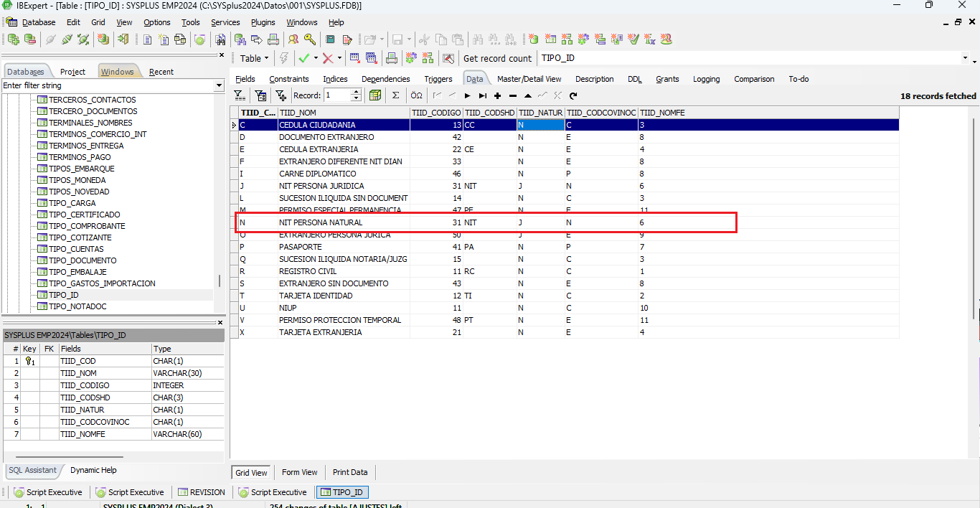Click the Get record count button
980x508 pixels.
click(x=497, y=58)
